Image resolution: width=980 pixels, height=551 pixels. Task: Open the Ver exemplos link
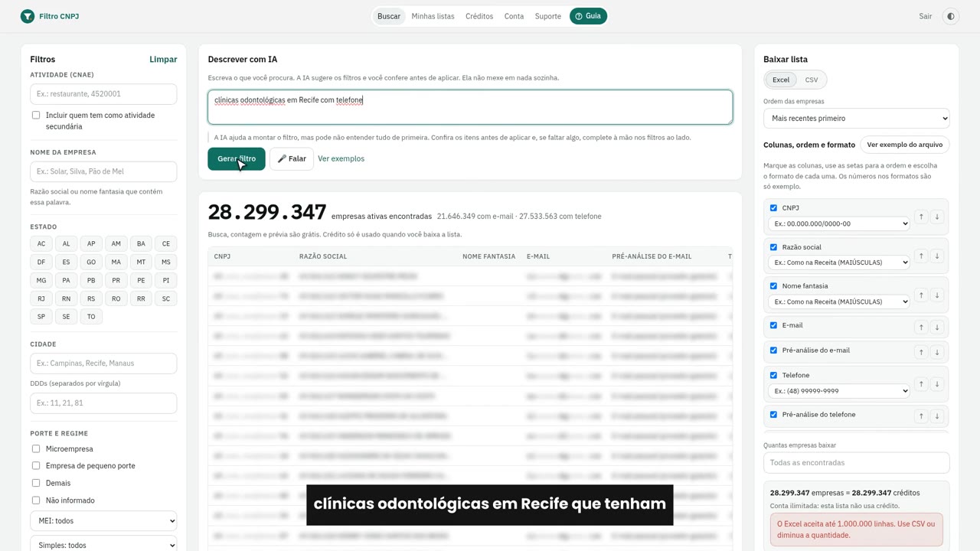pos(341,158)
